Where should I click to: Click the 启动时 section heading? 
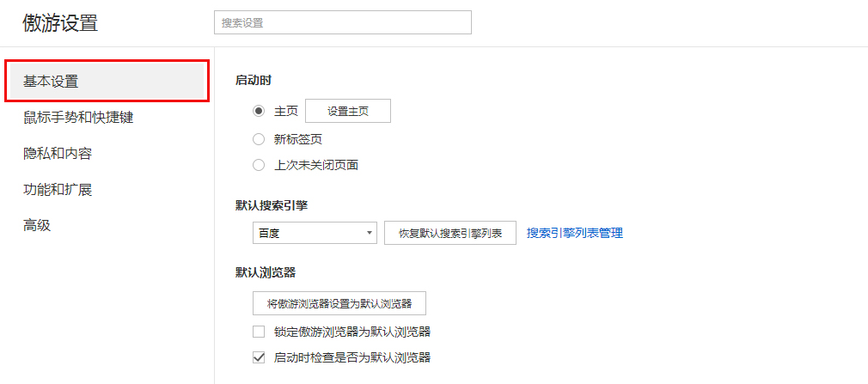[253, 80]
